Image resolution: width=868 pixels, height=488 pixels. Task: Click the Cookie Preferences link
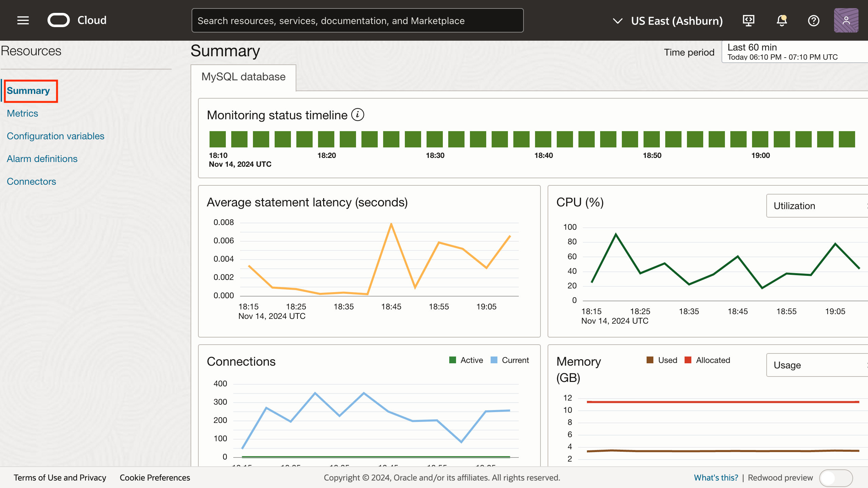[x=155, y=477]
